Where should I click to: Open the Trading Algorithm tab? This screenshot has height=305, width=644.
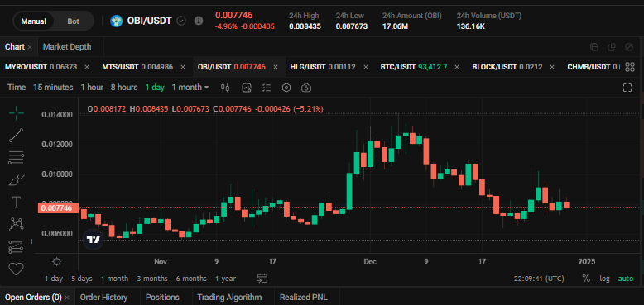(229, 298)
